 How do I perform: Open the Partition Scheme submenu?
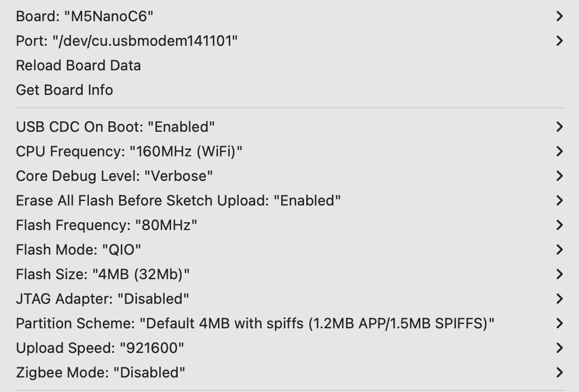click(255, 323)
